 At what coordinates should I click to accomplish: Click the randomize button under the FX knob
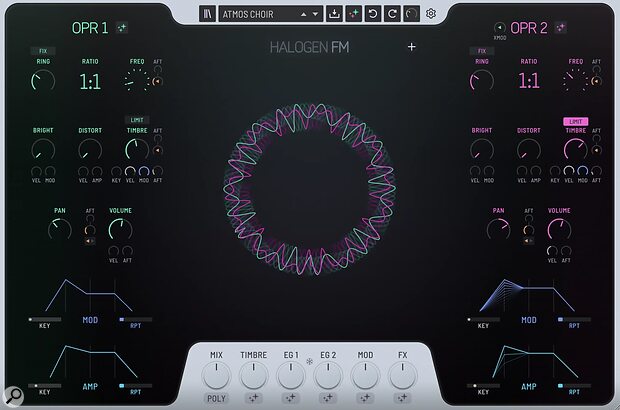(402, 398)
